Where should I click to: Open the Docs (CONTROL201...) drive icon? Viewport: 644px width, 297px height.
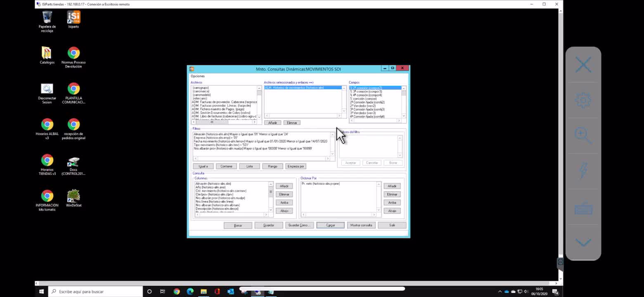(73, 165)
